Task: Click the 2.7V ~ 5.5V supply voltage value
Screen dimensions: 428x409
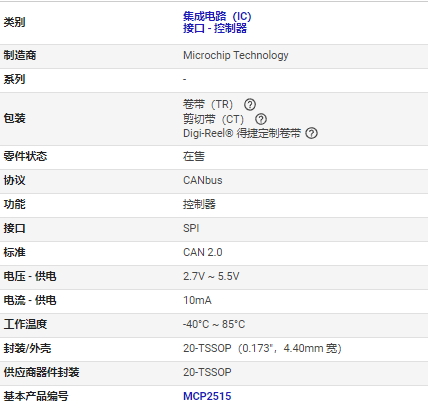Action: [x=211, y=276]
